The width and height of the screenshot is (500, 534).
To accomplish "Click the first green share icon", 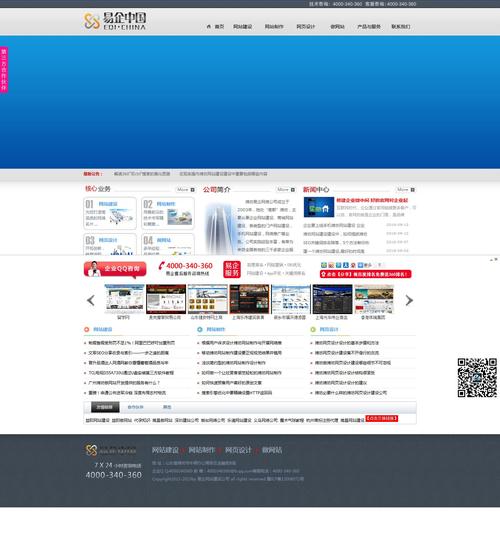I will (x=324, y=265).
